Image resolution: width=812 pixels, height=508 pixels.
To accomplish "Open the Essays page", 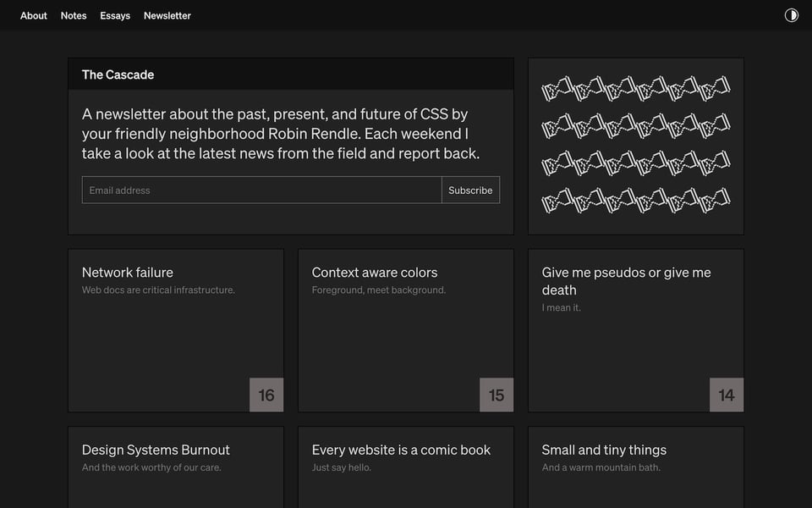I will [x=115, y=15].
